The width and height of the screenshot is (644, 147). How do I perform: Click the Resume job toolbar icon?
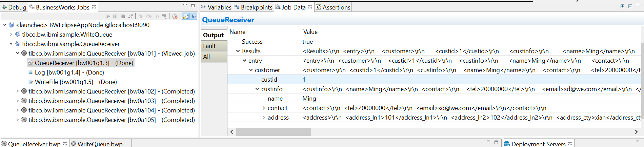click(x=107, y=16)
